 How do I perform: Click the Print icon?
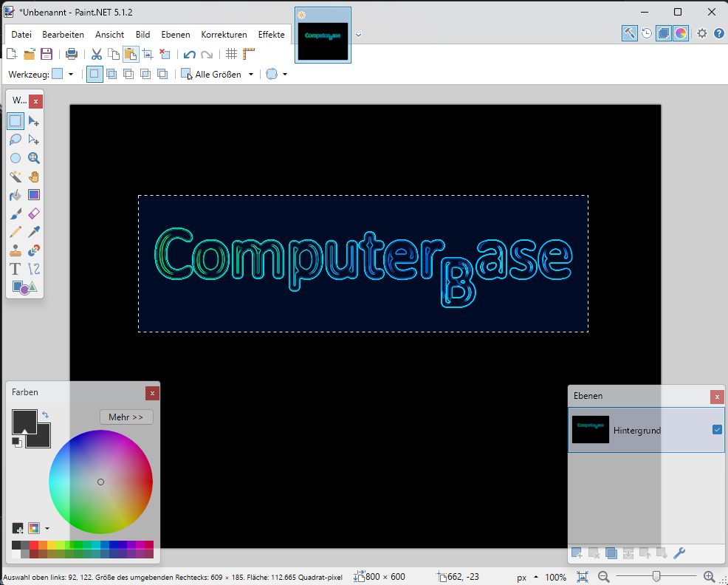coord(72,54)
